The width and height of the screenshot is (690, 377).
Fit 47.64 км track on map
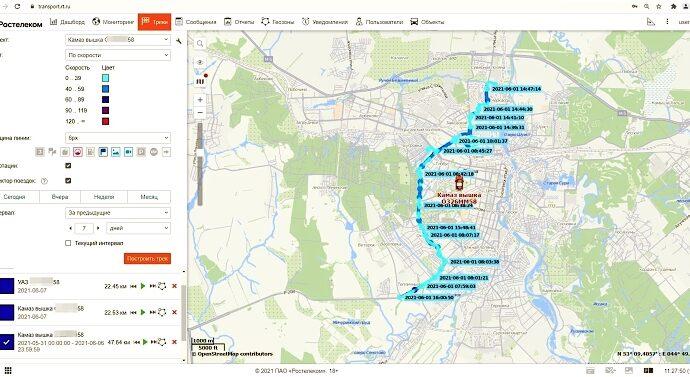pos(162,342)
